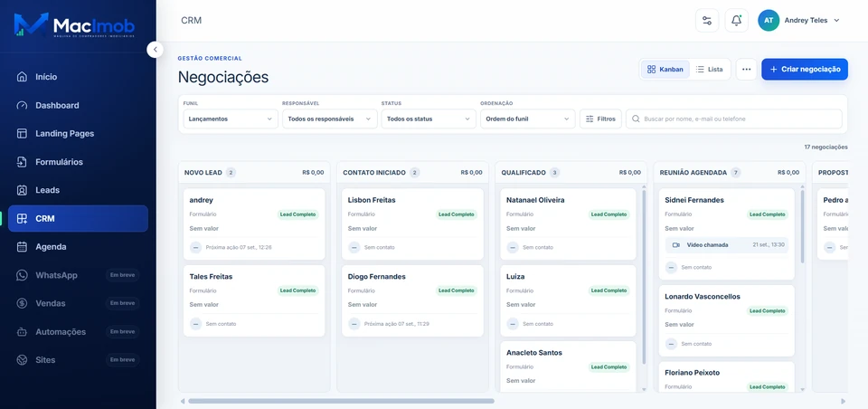Click the Formulários icon in sidebar
The width and height of the screenshot is (868, 409).
coord(22,162)
